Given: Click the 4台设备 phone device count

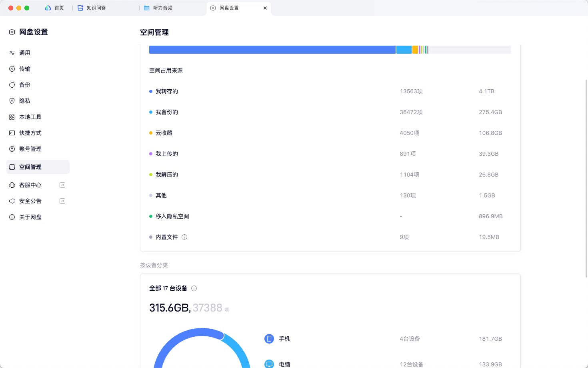Looking at the screenshot, I should 410,339.
